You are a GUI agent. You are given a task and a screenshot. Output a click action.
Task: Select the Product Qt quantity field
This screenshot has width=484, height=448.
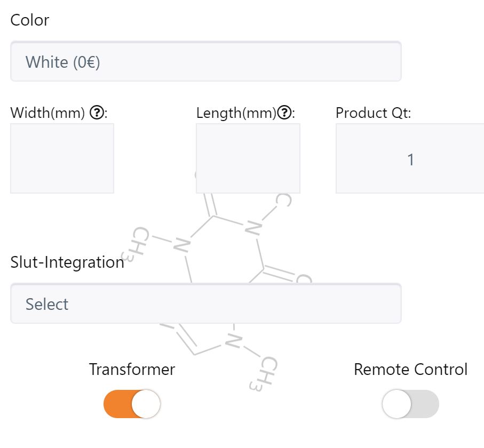(410, 158)
